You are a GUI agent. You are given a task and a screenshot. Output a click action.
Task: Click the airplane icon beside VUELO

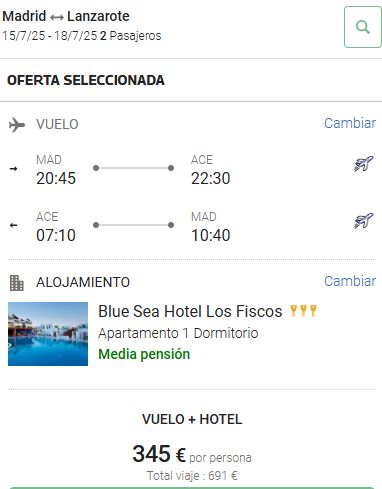point(17,125)
